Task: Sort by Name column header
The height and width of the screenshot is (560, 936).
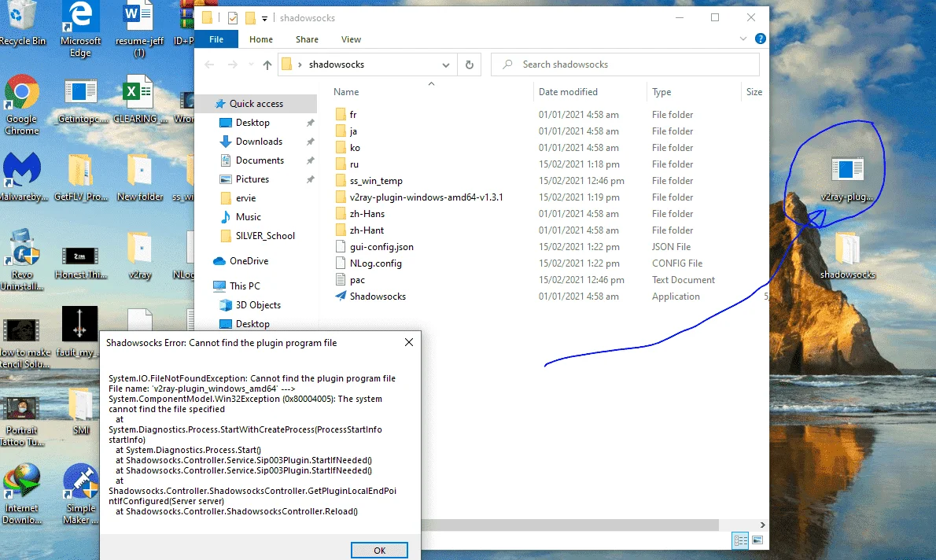Action: click(x=346, y=92)
